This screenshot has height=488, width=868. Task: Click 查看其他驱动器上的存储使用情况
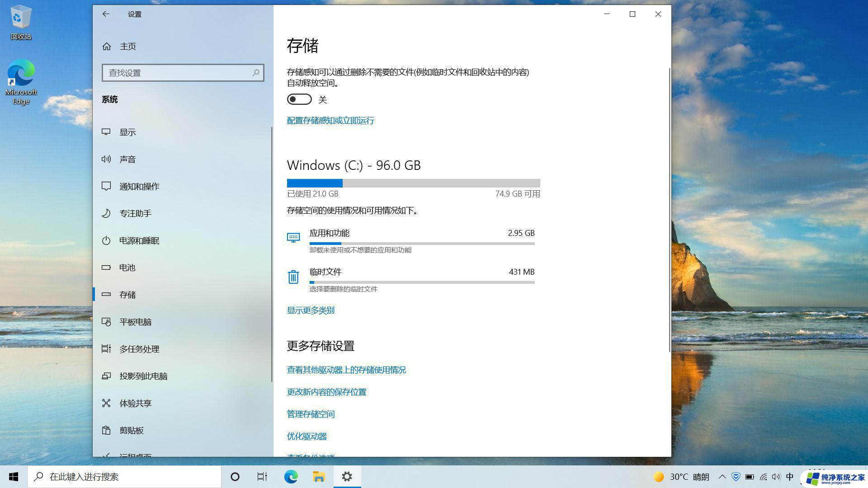[346, 370]
